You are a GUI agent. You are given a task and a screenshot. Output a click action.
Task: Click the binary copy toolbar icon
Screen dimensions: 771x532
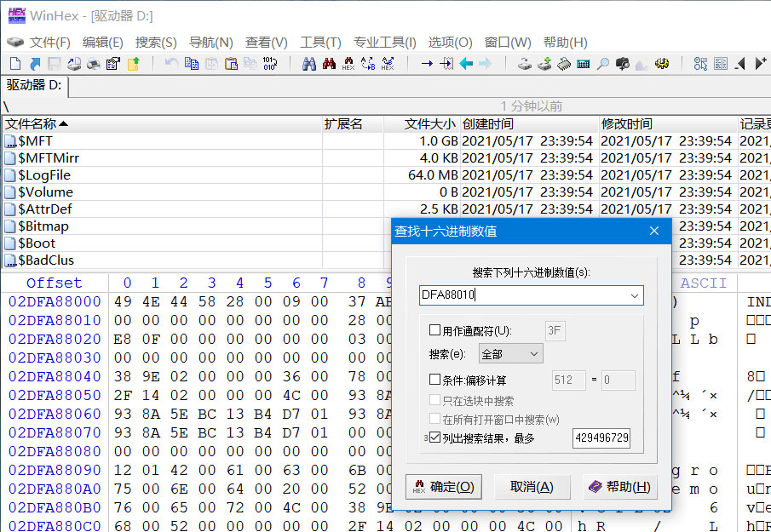coord(250,64)
